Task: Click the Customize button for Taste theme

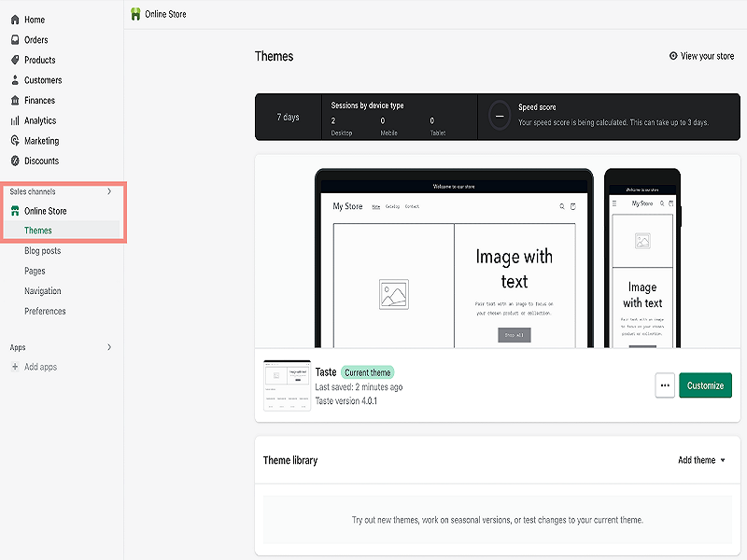Action: [705, 385]
